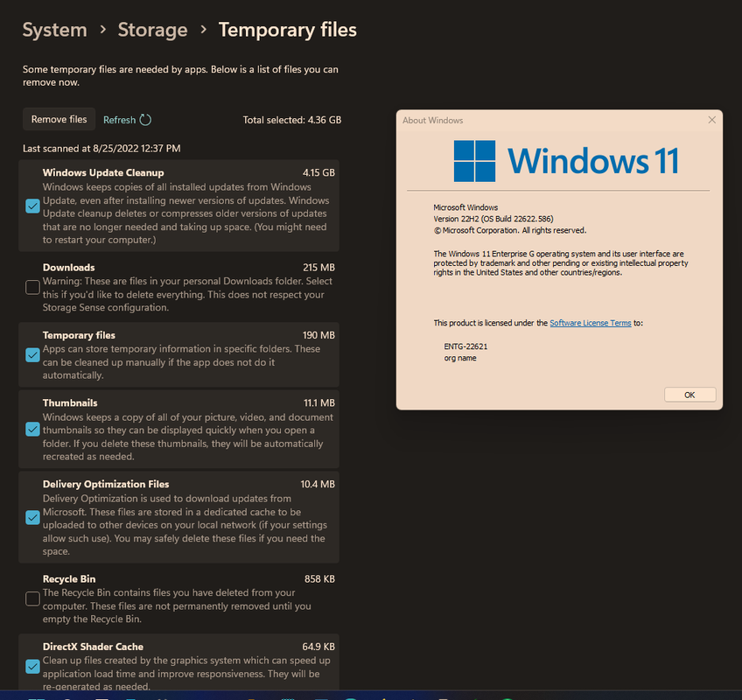Click the 64.9 KB size value

tap(318, 647)
